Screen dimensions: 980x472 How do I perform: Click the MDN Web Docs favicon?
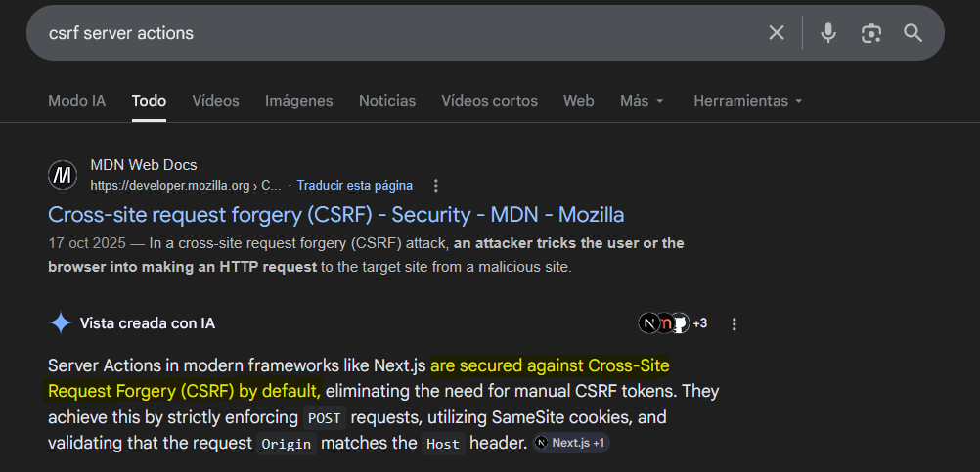(63, 175)
